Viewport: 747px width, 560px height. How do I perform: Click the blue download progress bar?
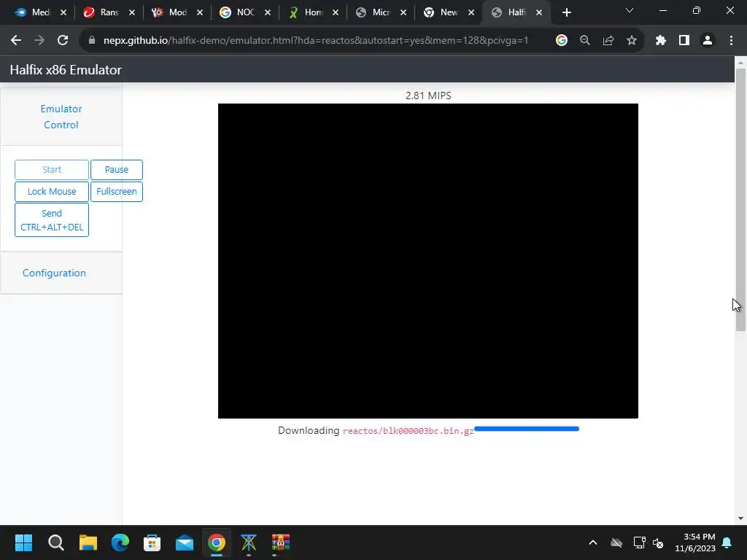click(527, 429)
